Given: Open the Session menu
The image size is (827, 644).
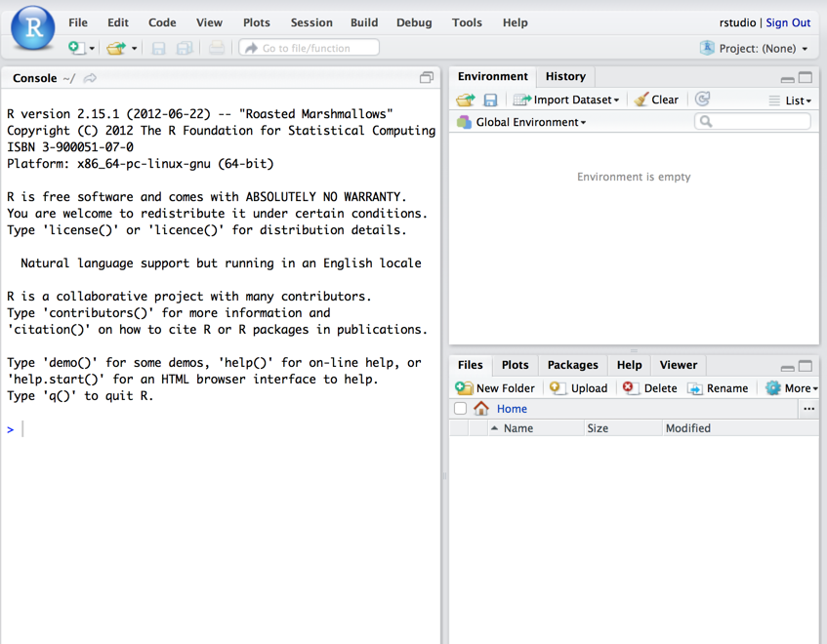Looking at the screenshot, I should click(310, 22).
